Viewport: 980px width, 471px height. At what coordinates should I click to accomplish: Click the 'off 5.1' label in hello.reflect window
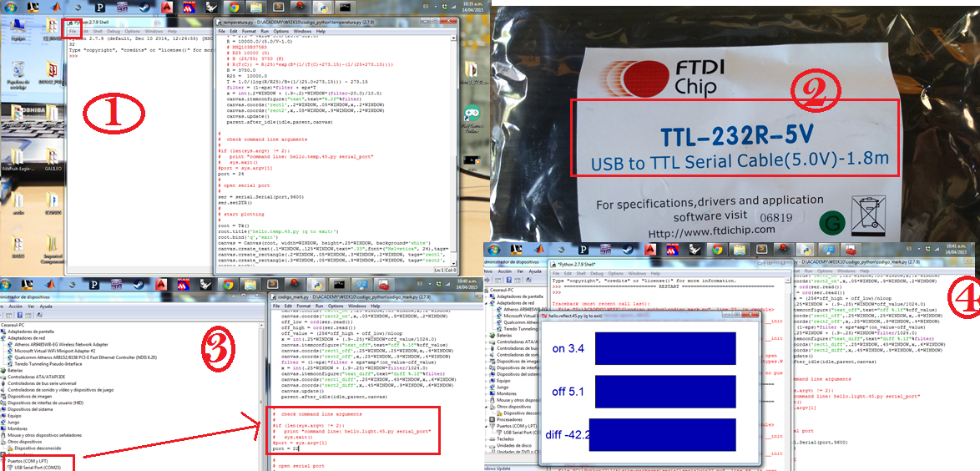568,392
